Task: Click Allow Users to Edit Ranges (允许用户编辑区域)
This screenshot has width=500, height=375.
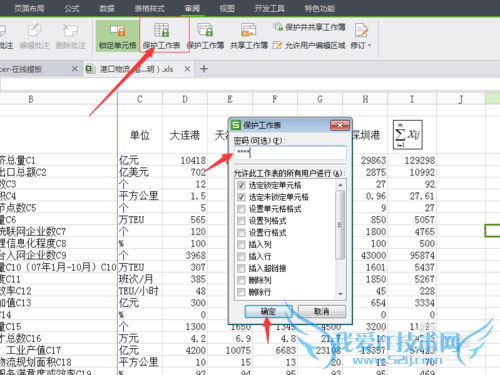Action: [x=309, y=45]
